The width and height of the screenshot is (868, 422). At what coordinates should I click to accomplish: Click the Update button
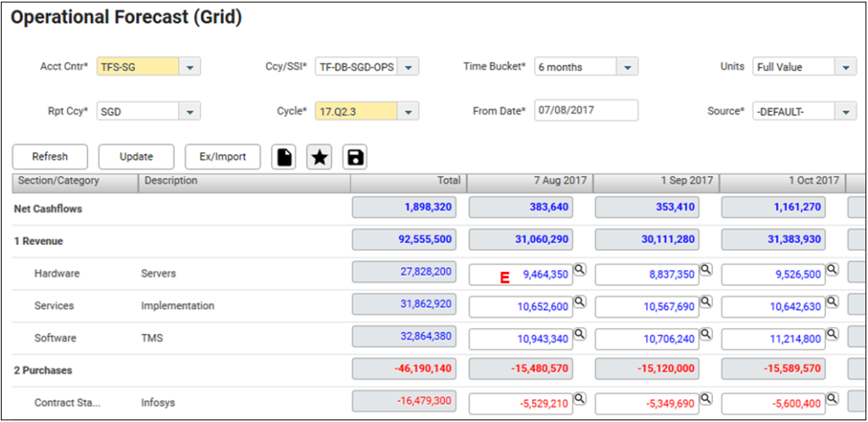tap(136, 157)
